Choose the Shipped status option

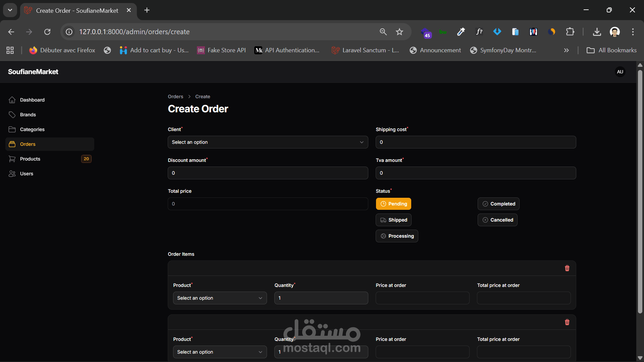[393, 220]
